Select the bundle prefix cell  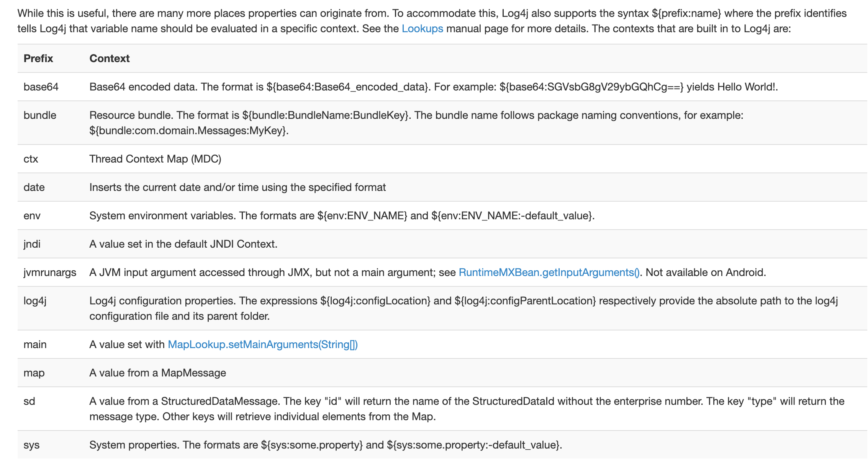[x=40, y=115]
